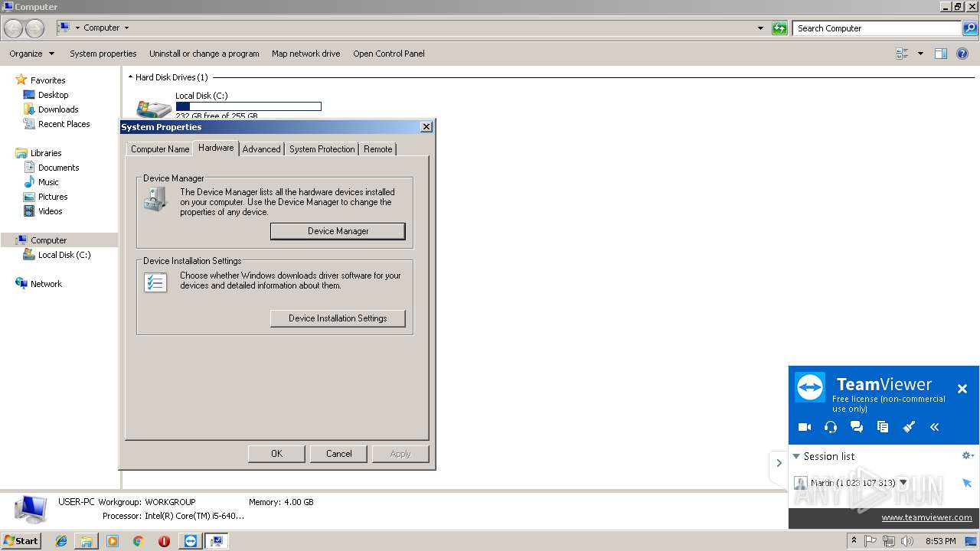This screenshot has width=980, height=551.
Task: Click the Search Computer field
Action: (877, 28)
